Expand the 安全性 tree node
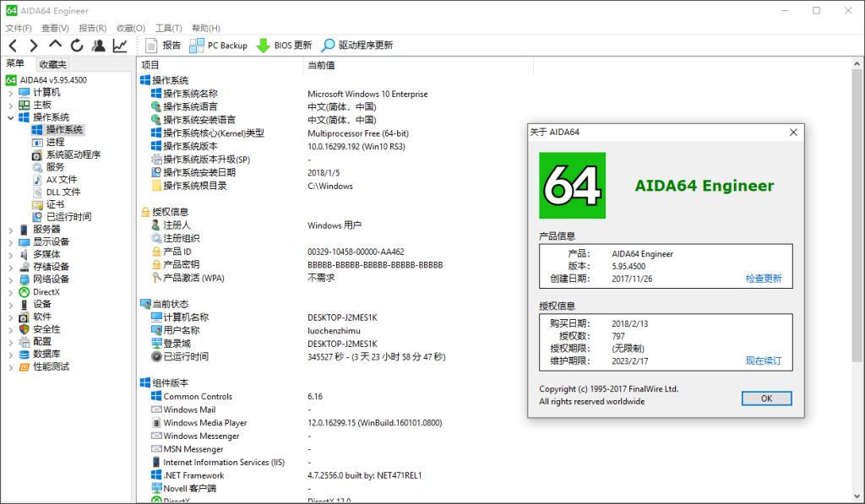Screen dimensions: 865x504 click(10, 330)
